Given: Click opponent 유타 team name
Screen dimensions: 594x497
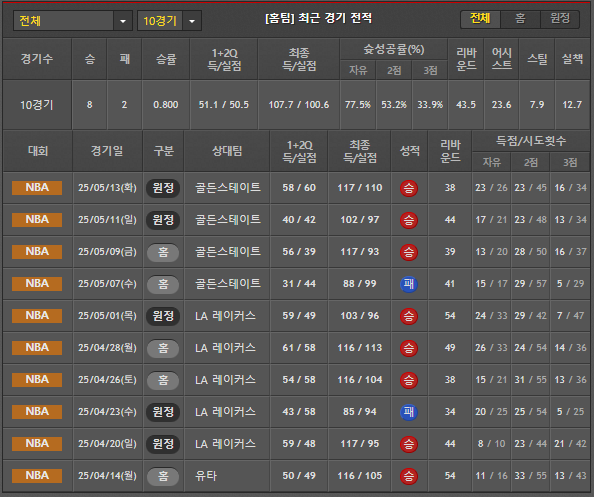Looking at the screenshot, I should [x=206, y=476].
